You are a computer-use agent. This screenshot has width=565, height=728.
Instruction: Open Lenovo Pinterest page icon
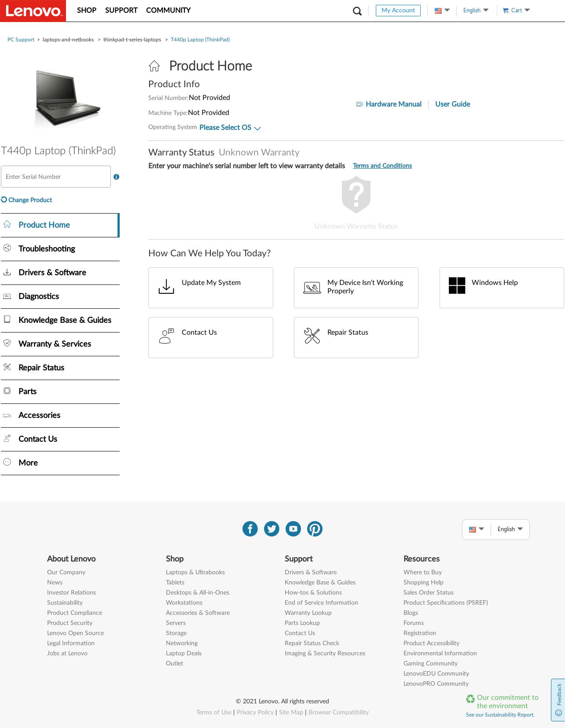(315, 528)
